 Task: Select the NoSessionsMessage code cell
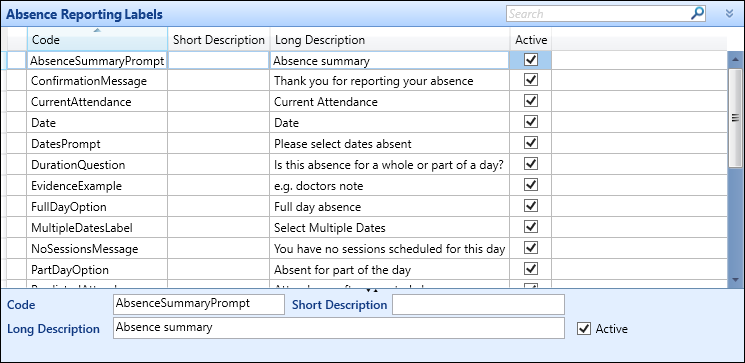point(97,248)
